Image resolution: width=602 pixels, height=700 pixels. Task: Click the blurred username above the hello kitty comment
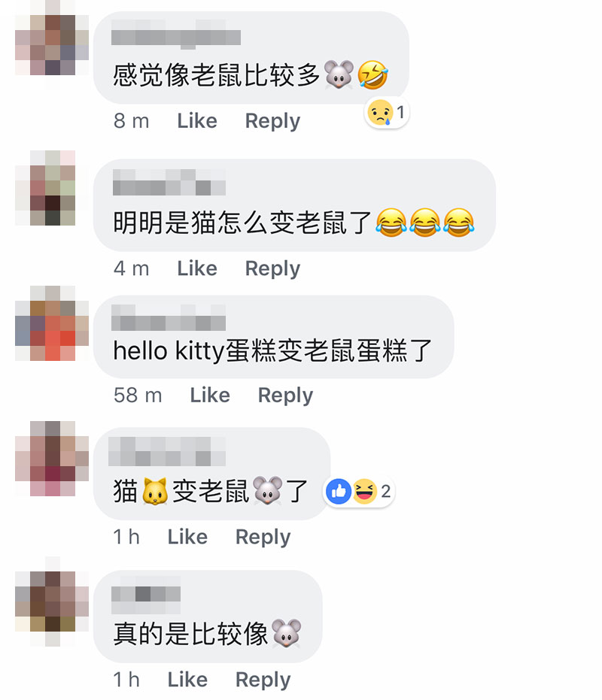[169, 318]
